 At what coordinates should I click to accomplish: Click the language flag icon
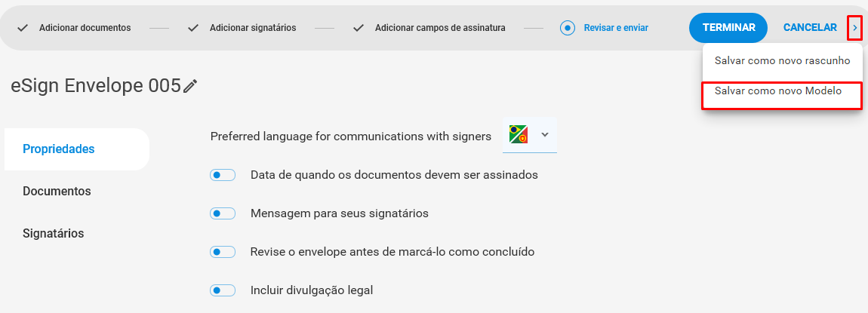519,134
